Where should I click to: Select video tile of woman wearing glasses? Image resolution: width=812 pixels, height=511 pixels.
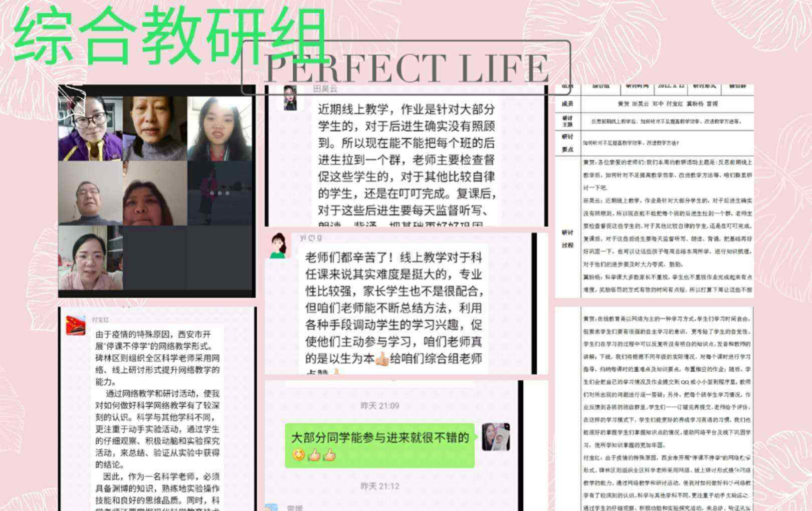(91, 129)
